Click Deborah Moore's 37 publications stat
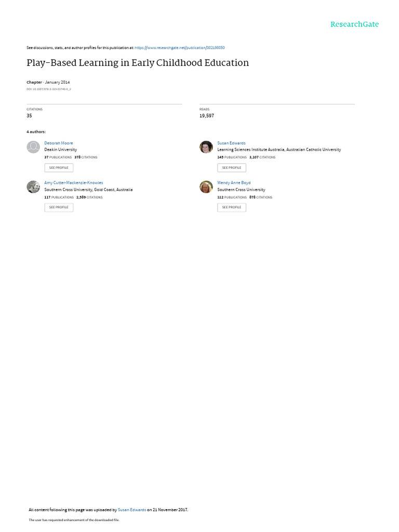The width and height of the screenshot is (399, 532). [58, 157]
